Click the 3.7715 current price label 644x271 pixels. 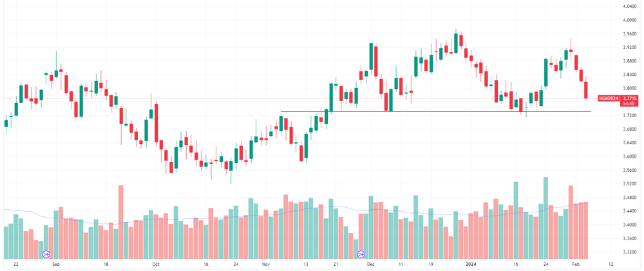tap(630, 98)
